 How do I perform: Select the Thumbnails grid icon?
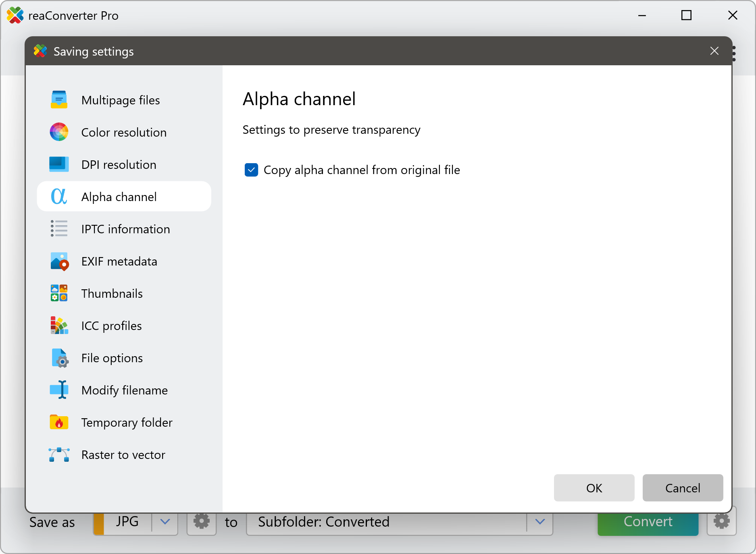click(x=59, y=293)
